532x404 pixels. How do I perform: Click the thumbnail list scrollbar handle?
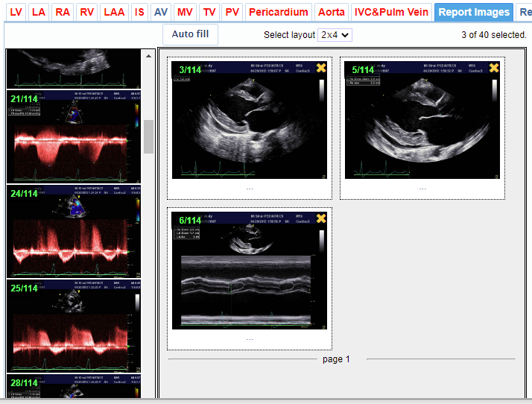148,136
